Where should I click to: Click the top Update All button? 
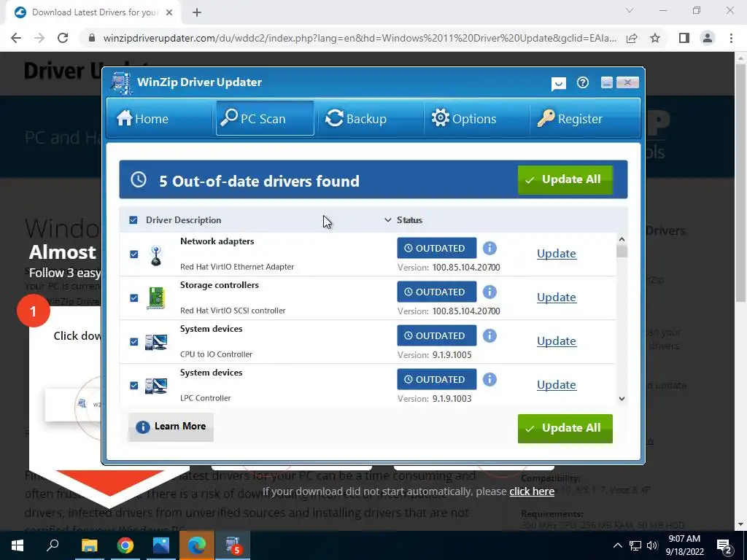[565, 180]
